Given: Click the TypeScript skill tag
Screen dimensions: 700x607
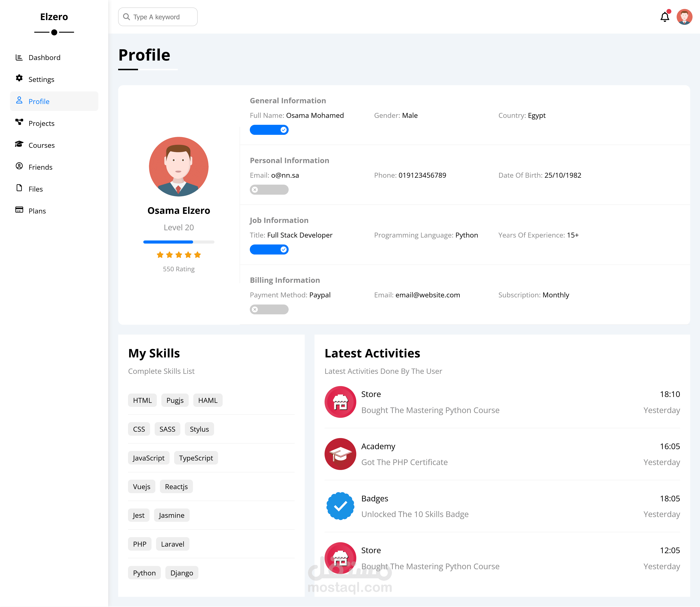Looking at the screenshot, I should (196, 458).
